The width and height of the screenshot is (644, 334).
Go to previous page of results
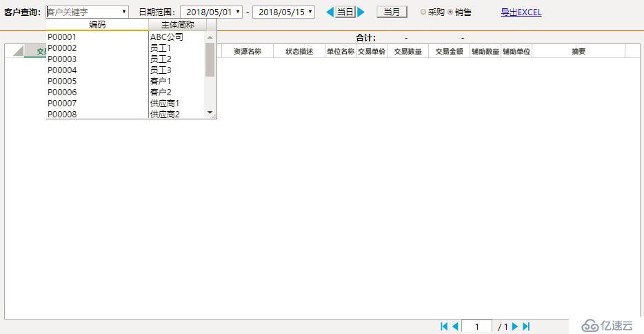[x=455, y=326]
